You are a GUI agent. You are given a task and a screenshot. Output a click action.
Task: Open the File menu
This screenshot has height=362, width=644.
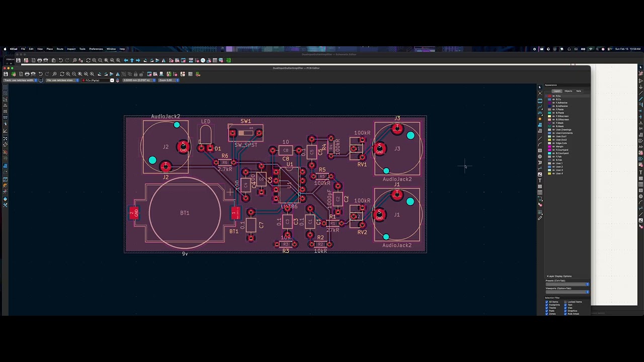point(23,49)
